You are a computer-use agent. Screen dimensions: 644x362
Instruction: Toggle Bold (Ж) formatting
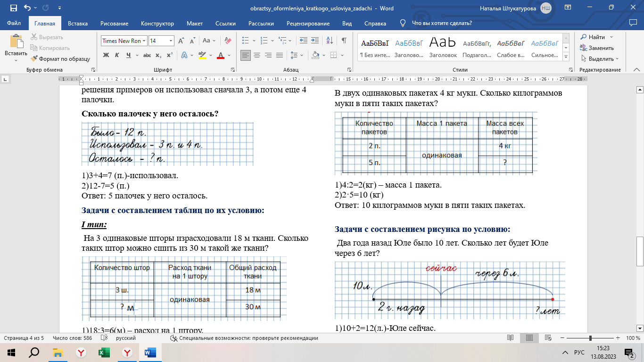click(106, 55)
